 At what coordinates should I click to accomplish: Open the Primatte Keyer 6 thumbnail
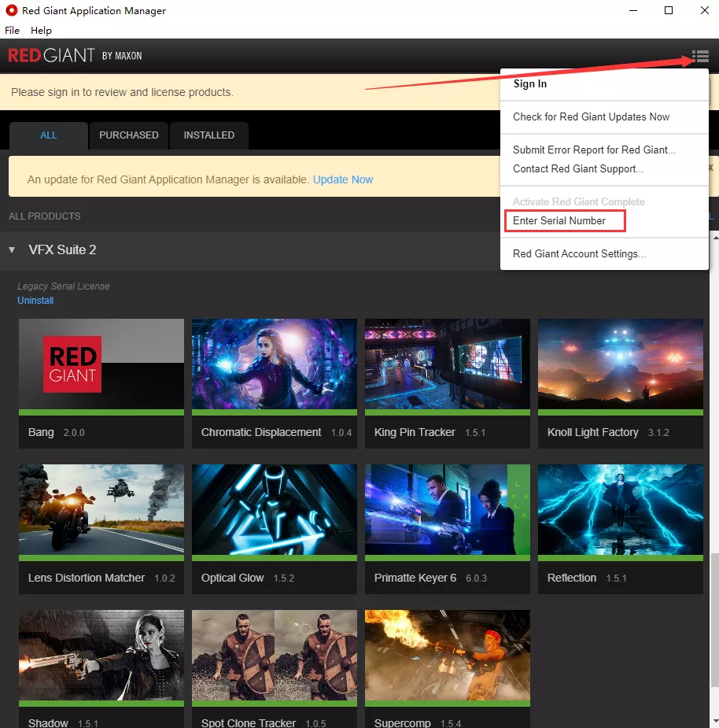[448, 510]
